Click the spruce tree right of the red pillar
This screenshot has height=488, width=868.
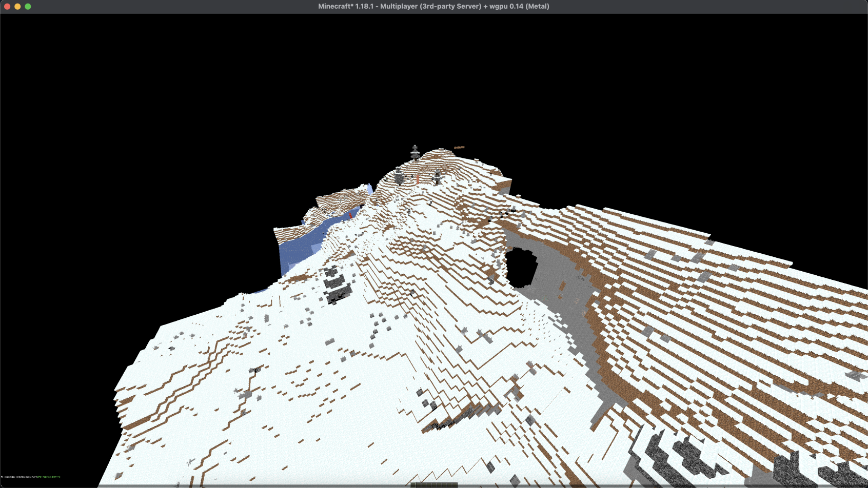437,177
